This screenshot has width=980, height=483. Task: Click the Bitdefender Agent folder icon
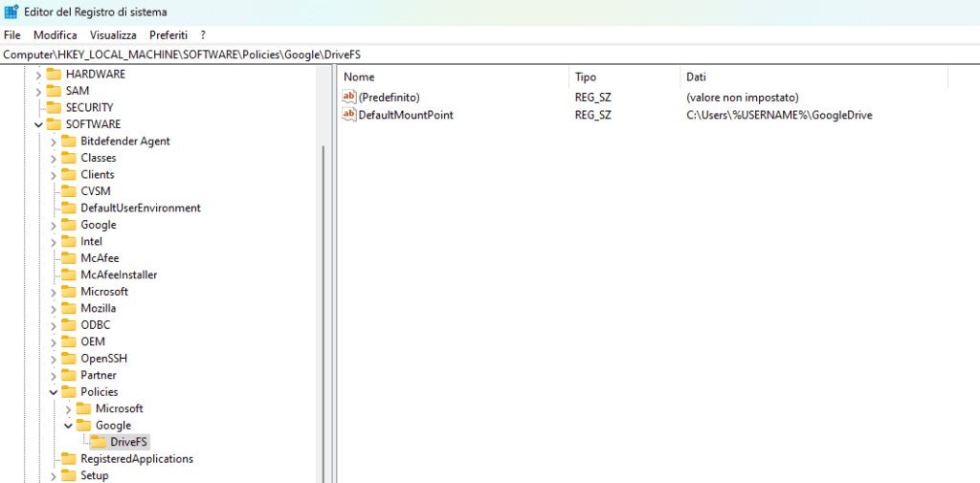click(69, 142)
